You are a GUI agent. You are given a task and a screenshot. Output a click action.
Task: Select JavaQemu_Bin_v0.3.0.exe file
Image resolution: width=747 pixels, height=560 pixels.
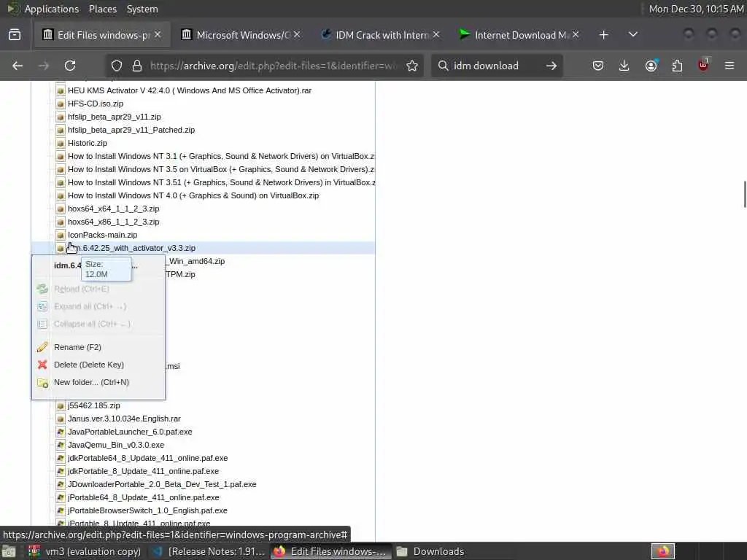[116, 446]
